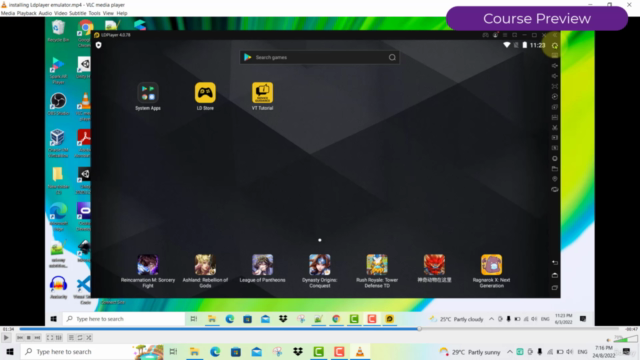The width and height of the screenshot is (640, 360).
Task: Open the Subtitle menu in VLC
Action: (78, 13)
